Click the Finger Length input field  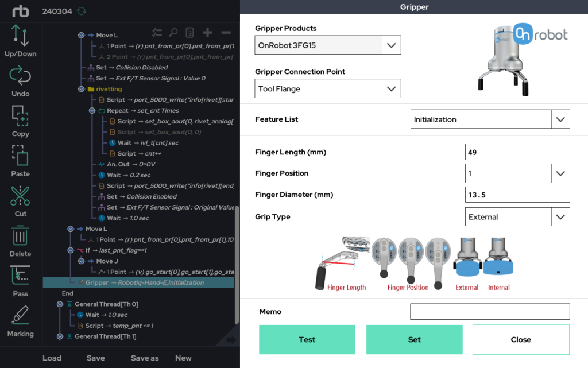pyautogui.click(x=517, y=152)
